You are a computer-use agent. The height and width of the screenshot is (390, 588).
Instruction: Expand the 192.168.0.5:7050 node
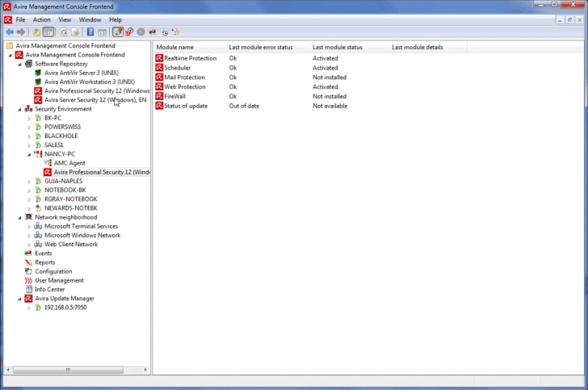29,308
